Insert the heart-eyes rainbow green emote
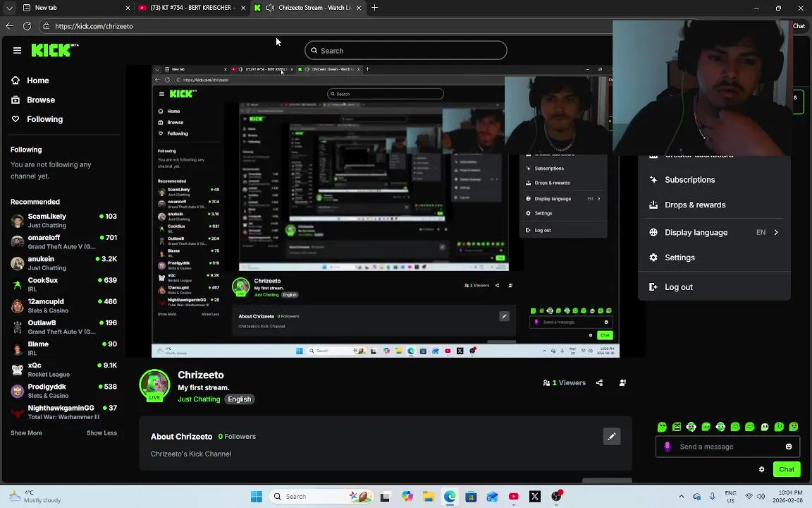Viewport: 812px width, 508px height. pos(794,427)
